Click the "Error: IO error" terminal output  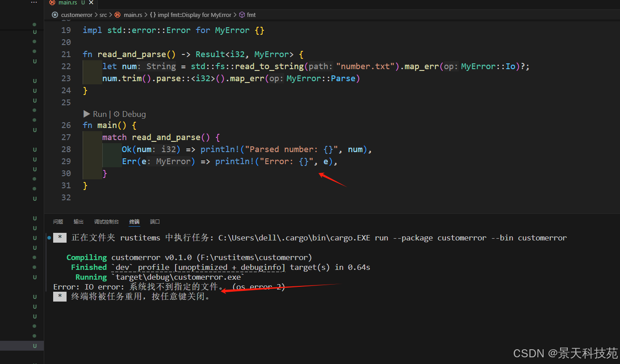[169, 287]
